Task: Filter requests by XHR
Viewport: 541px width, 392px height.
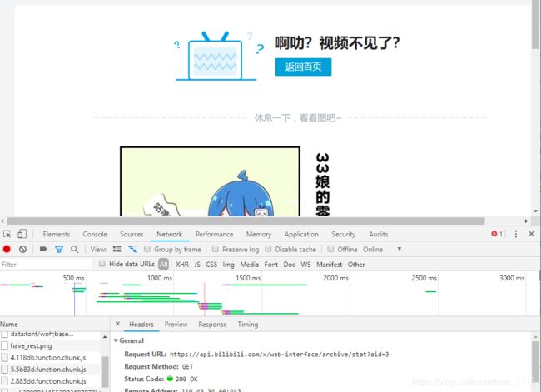Action: pyautogui.click(x=181, y=265)
